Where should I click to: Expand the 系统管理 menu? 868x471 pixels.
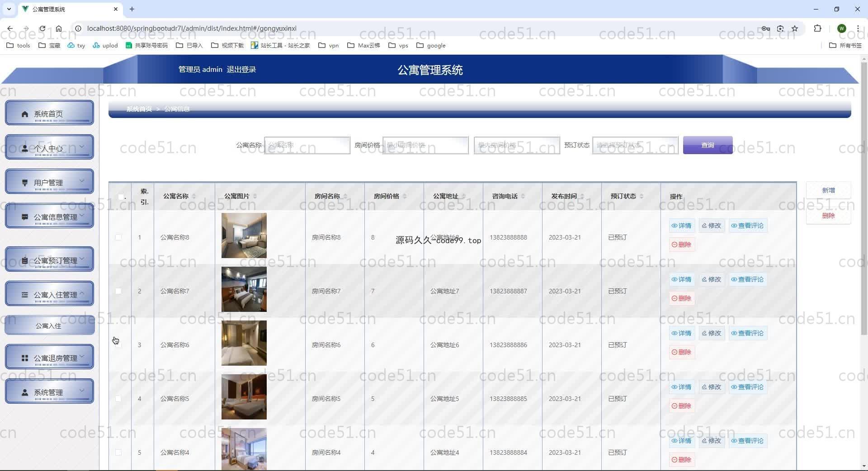[x=49, y=391]
